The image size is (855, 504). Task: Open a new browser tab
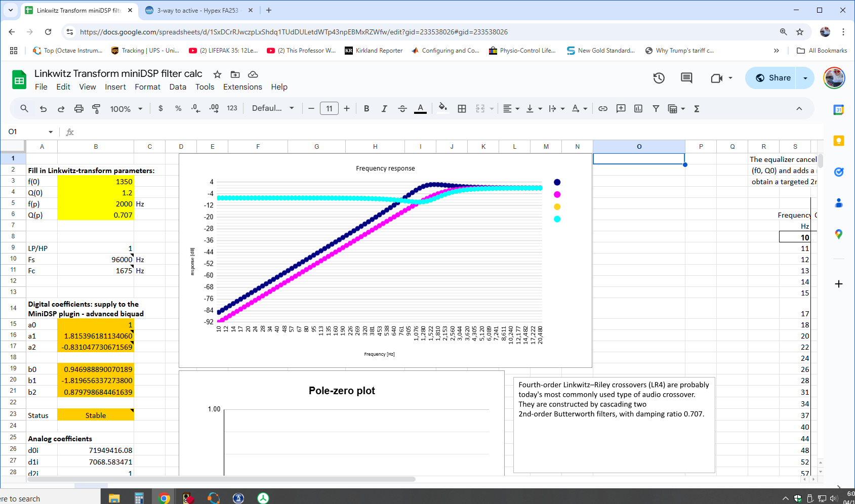coord(269,10)
